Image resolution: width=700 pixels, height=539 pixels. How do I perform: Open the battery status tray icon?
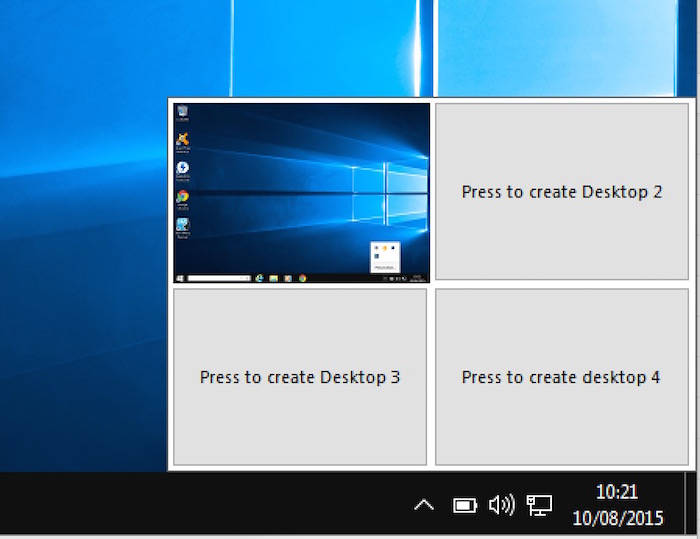point(465,505)
